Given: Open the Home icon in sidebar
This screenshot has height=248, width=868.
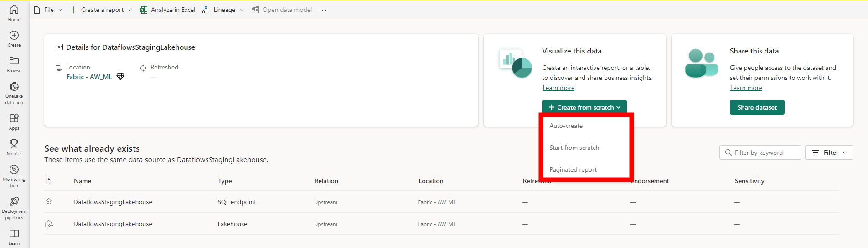Looking at the screenshot, I should pos(14,10).
